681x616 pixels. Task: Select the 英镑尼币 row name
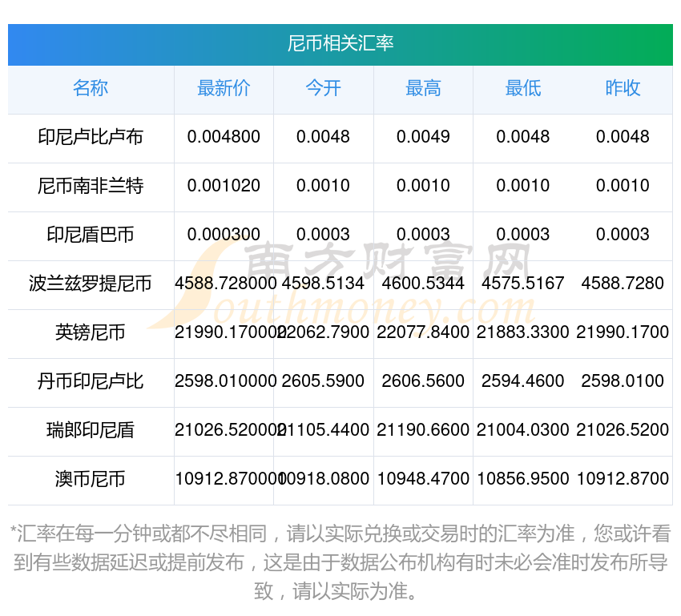point(91,332)
